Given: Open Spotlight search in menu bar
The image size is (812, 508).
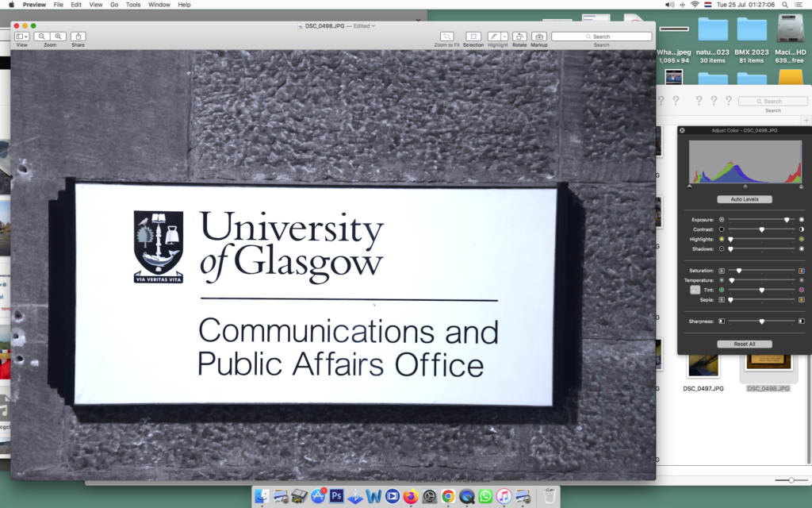Looking at the screenshot, I should [x=785, y=5].
